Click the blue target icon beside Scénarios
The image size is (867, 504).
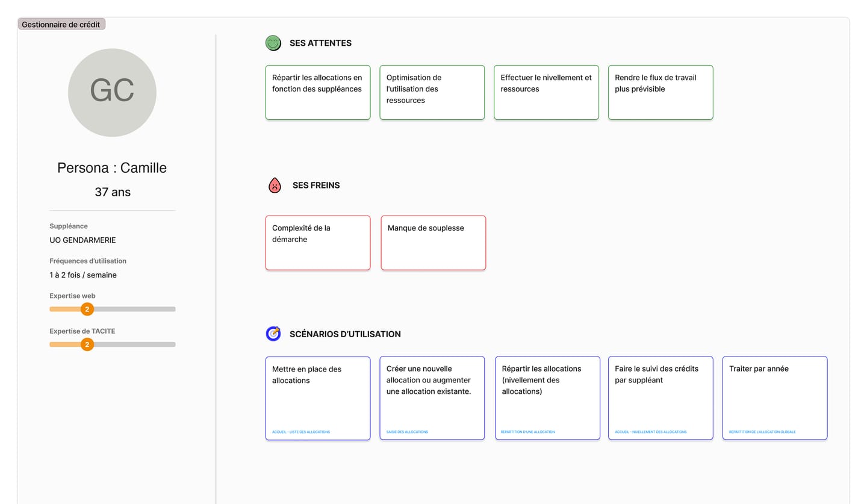pyautogui.click(x=273, y=334)
